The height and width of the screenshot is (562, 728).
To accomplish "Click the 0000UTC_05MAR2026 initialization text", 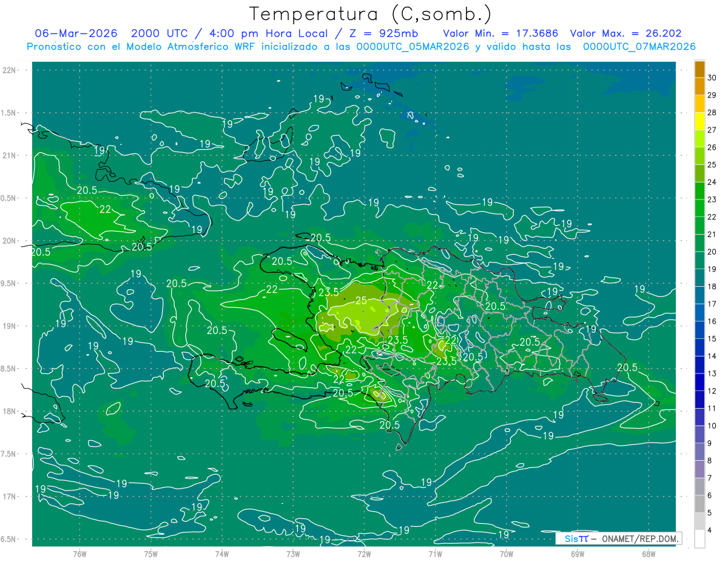I will pos(413,47).
